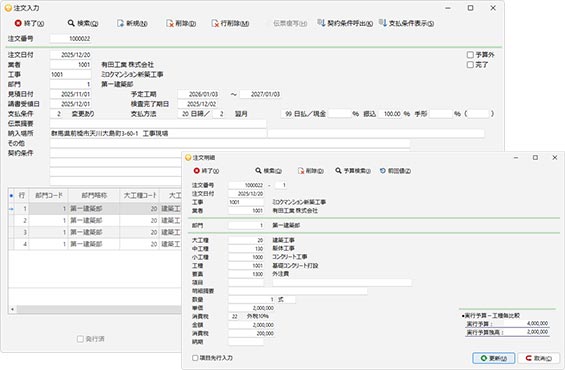Screen dimensions: 565x370
Task: Click the 見積日付 field 2025/11/01
Action: (x=70, y=94)
